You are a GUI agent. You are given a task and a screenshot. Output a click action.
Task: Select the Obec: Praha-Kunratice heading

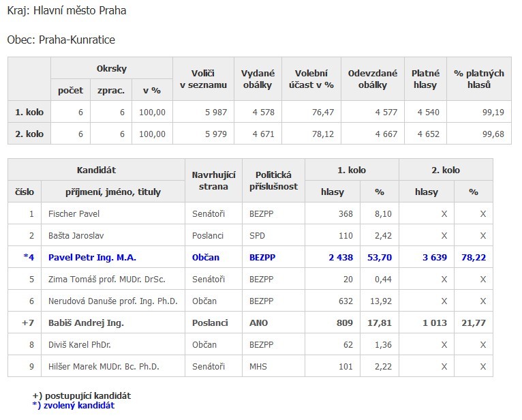[x=61, y=40]
